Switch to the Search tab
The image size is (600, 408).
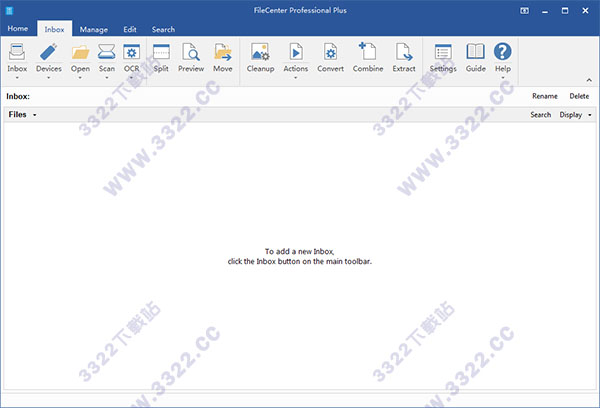click(163, 29)
